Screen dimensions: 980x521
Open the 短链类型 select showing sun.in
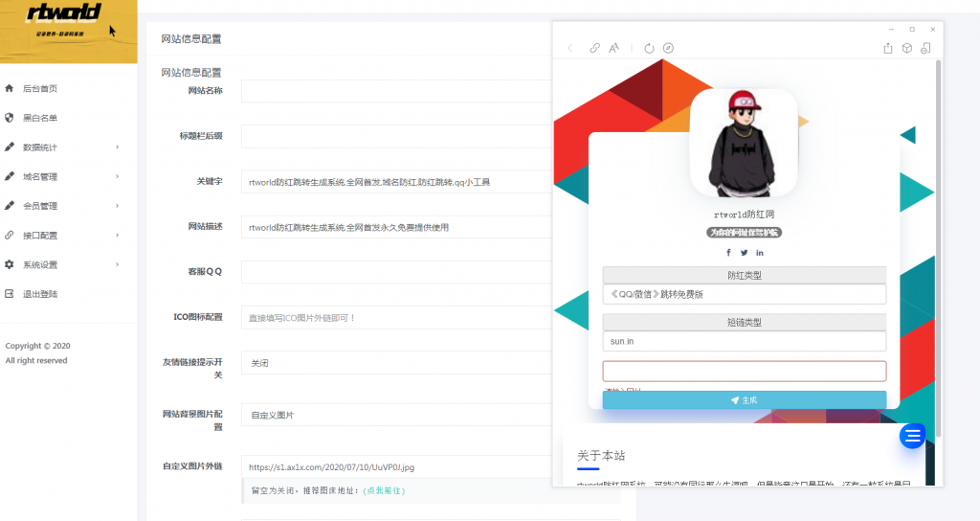coord(744,341)
